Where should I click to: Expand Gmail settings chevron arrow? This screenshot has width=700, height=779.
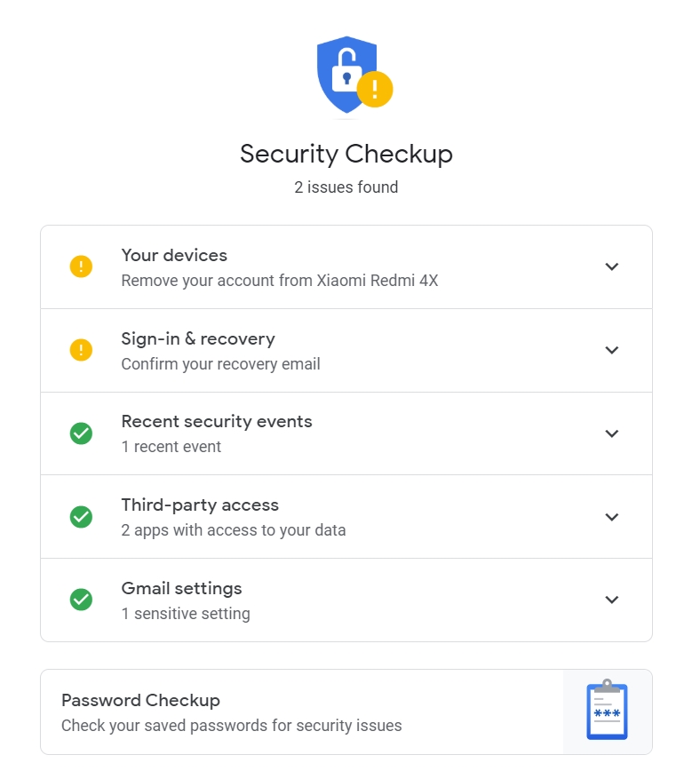click(611, 600)
